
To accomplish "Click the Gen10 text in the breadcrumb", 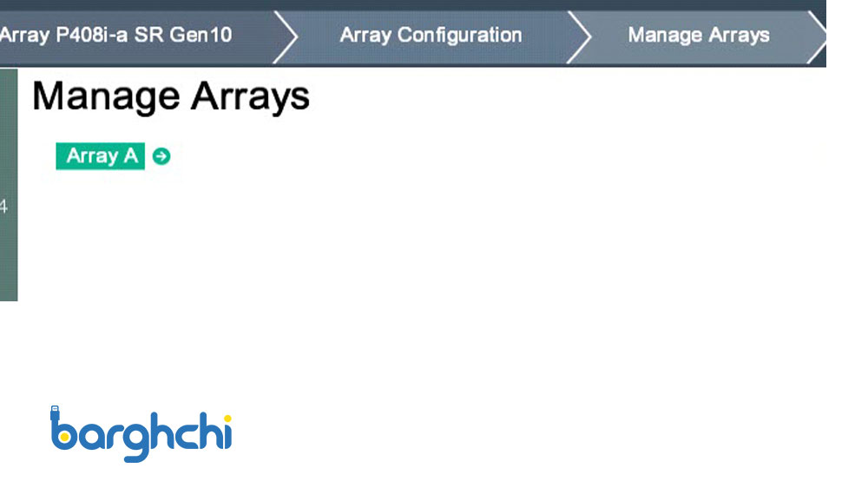I will click(207, 36).
